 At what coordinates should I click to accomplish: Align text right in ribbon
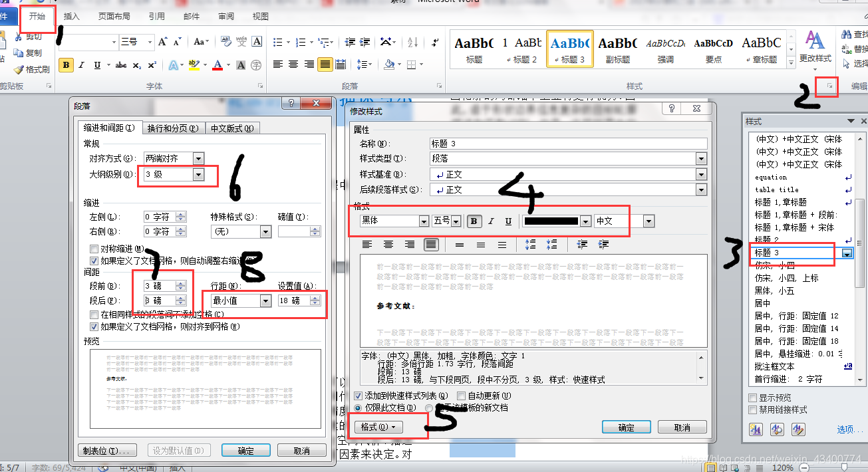point(309,65)
